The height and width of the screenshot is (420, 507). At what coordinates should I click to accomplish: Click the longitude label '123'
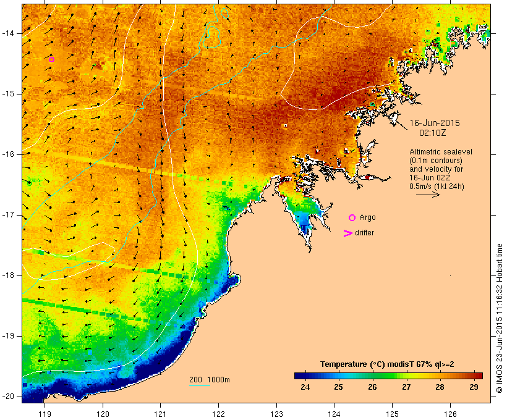click(276, 414)
